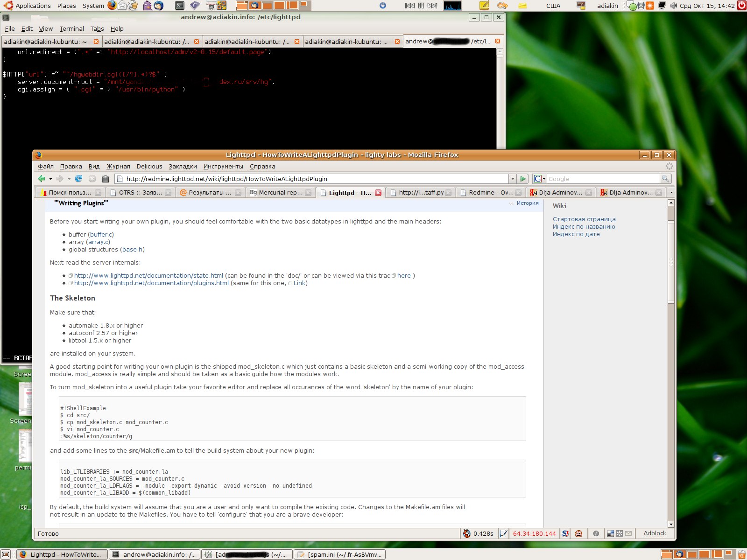Switch to the Redmine - Ov... Firefox tab
747x560 pixels.
[490, 192]
